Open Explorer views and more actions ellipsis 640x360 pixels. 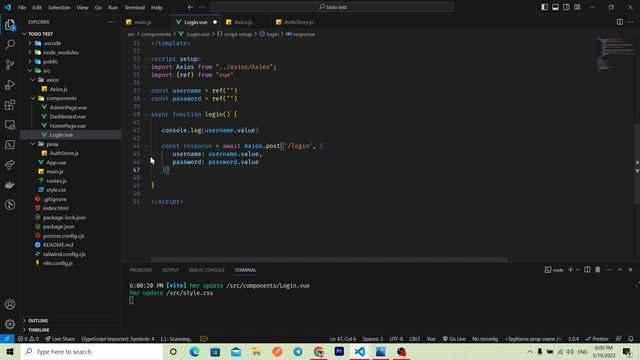tap(111, 22)
